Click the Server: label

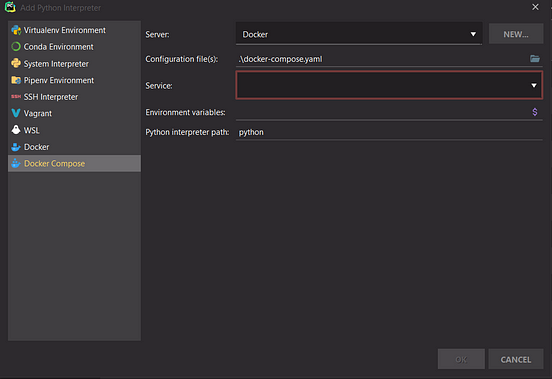click(x=157, y=34)
